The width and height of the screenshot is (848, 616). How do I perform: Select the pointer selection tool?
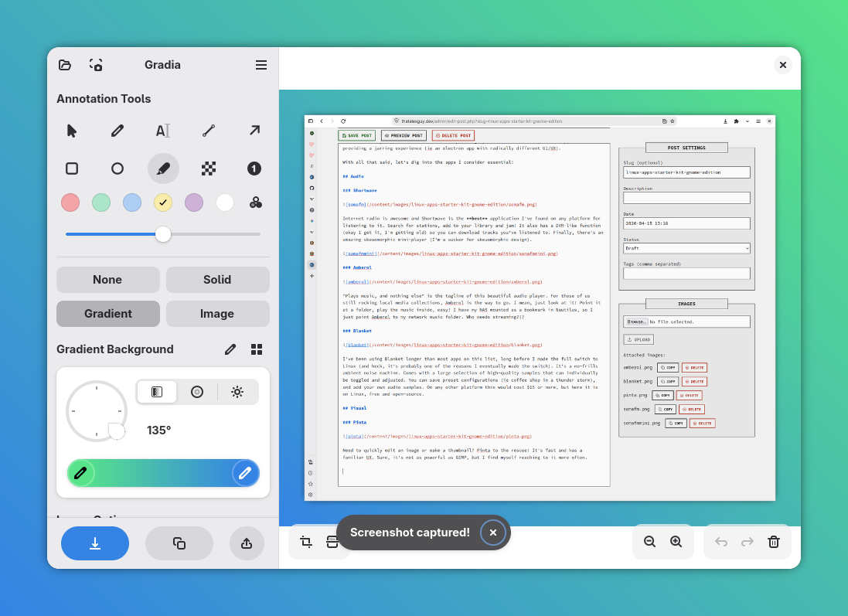pyautogui.click(x=72, y=131)
